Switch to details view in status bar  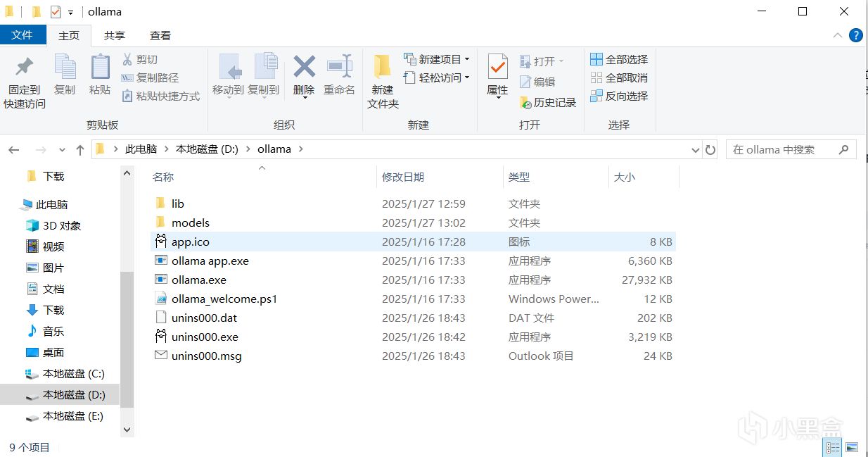834,447
